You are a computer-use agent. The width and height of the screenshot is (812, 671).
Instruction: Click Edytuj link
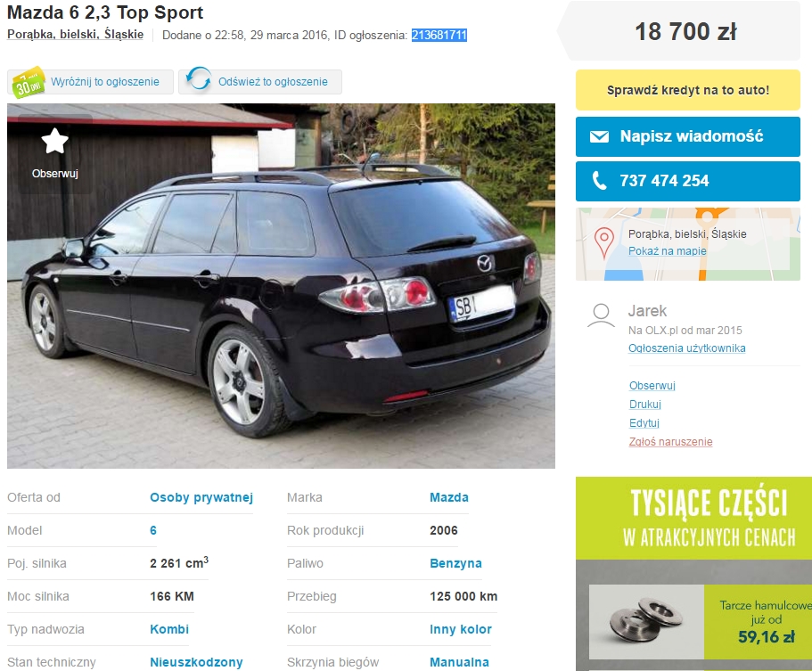point(644,423)
